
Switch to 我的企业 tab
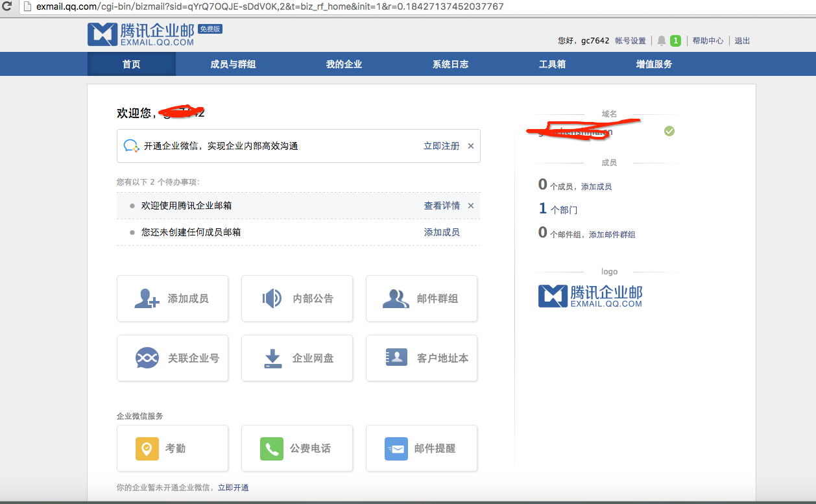[x=344, y=64]
